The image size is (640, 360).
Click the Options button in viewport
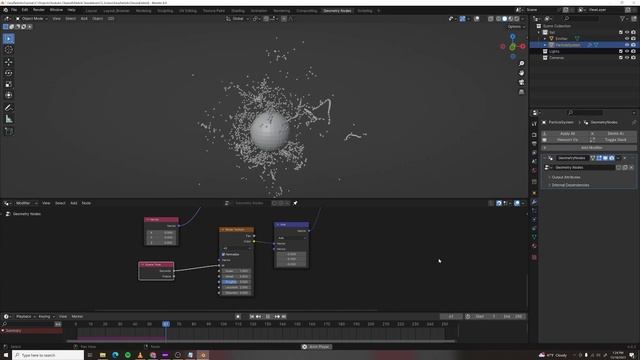click(x=516, y=27)
